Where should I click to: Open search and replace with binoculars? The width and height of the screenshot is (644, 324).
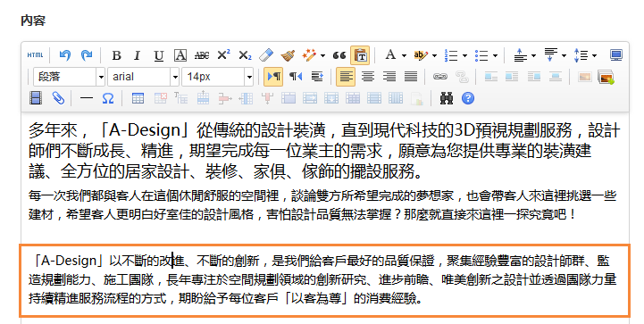click(447, 98)
